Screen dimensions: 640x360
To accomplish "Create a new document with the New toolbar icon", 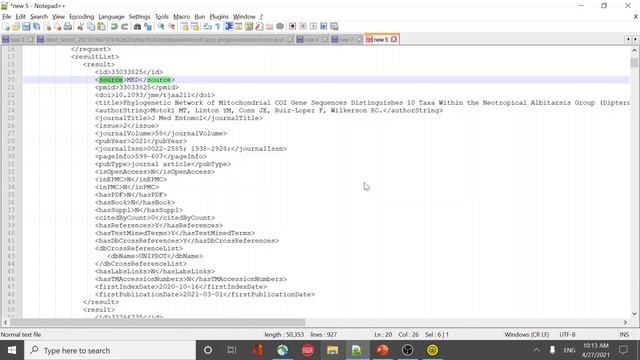I will 7,27.
